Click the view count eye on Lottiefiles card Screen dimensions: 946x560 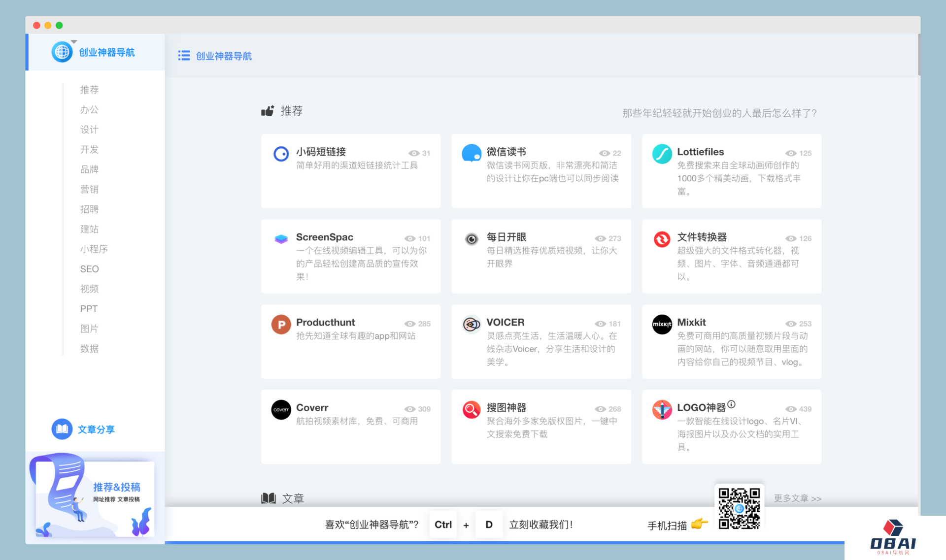(790, 153)
